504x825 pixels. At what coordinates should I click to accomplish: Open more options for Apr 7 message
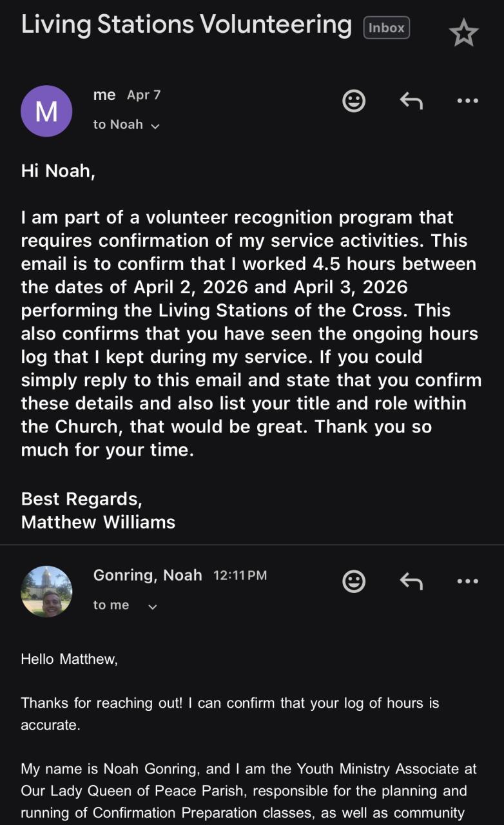pyautogui.click(x=467, y=101)
